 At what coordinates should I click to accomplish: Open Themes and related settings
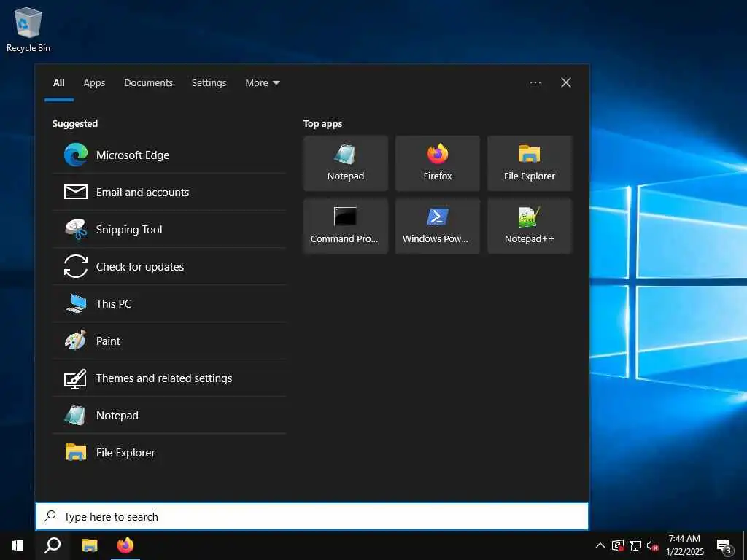pyautogui.click(x=169, y=378)
